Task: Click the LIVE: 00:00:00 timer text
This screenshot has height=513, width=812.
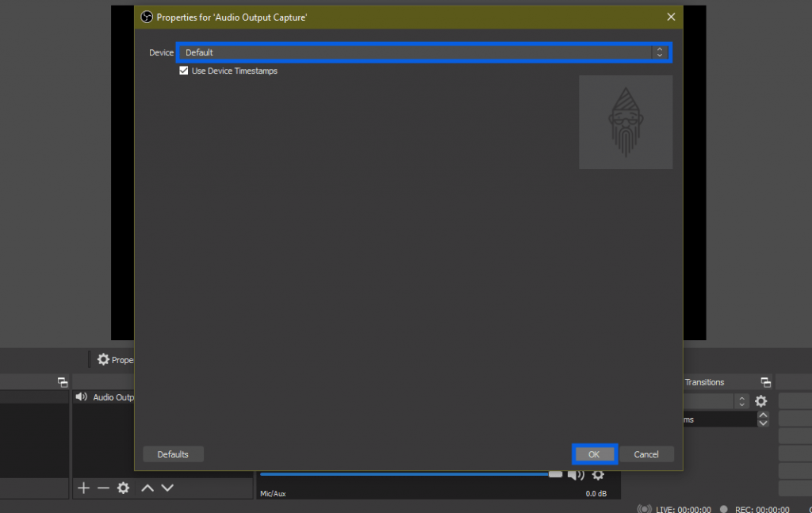Action: click(x=683, y=509)
